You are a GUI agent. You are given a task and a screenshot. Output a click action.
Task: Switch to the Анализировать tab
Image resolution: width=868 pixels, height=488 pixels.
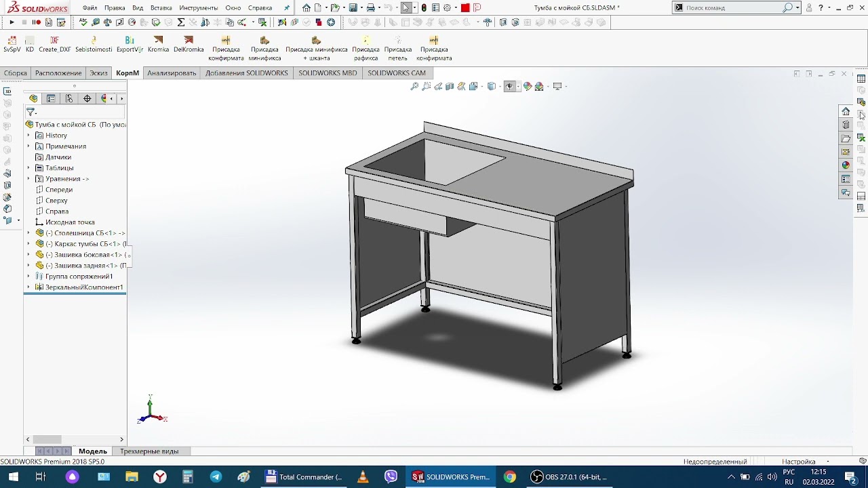coord(172,73)
